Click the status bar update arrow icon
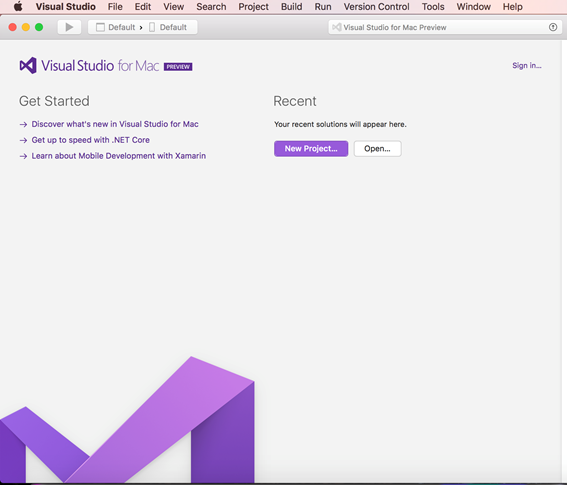Screen dimensions: 567x485 tap(553, 27)
